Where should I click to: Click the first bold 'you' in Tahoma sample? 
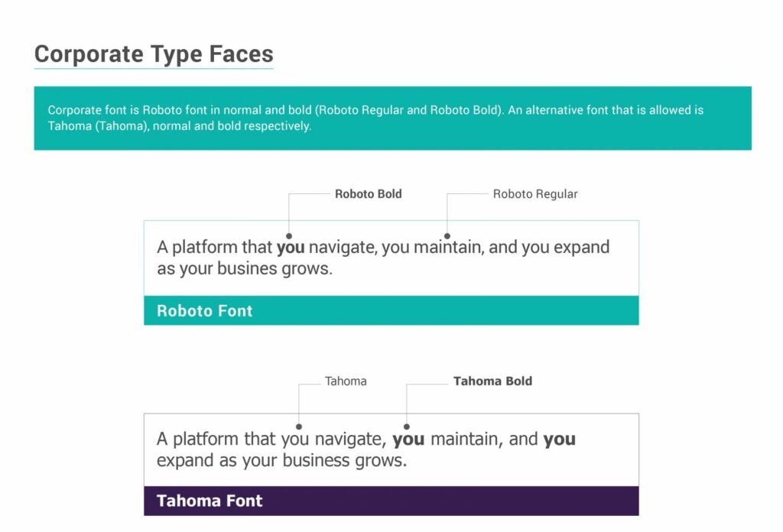pyautogui.click(x=408, y=440)
